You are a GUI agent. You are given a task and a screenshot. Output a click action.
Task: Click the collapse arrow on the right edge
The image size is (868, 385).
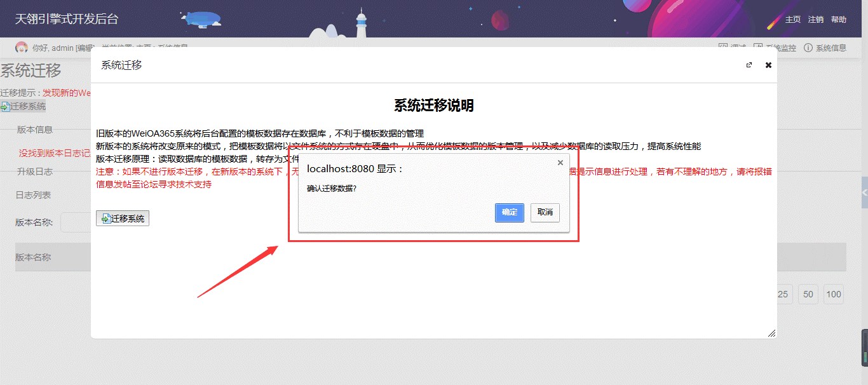(x=864, y=192)
